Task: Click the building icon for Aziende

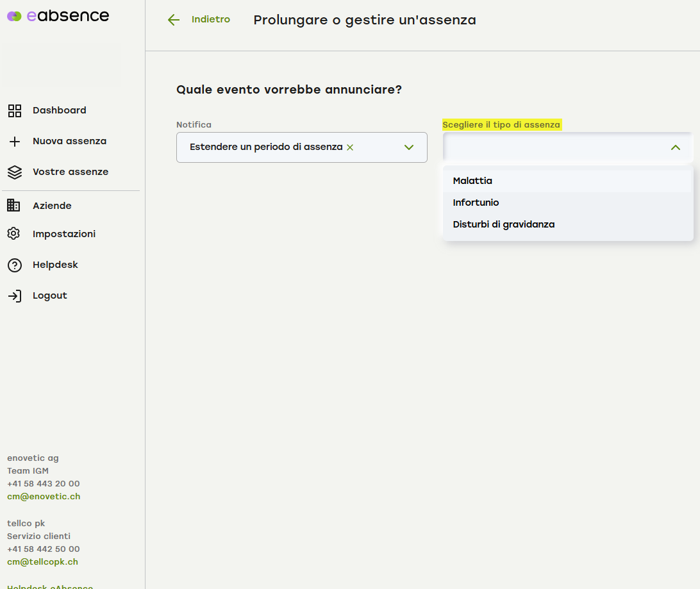Action: (14, 206)
